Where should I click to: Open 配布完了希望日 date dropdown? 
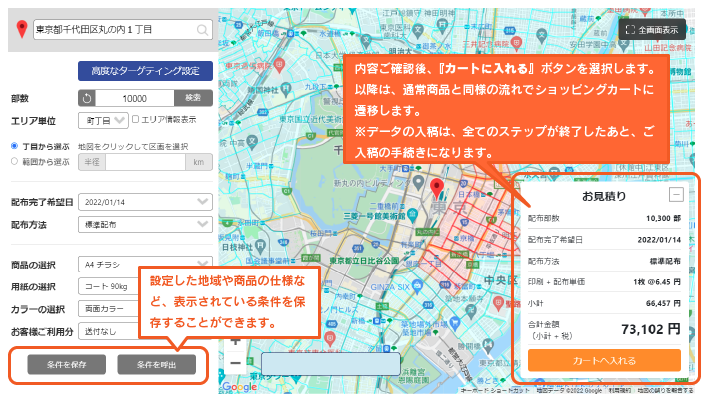coord(146,202)
